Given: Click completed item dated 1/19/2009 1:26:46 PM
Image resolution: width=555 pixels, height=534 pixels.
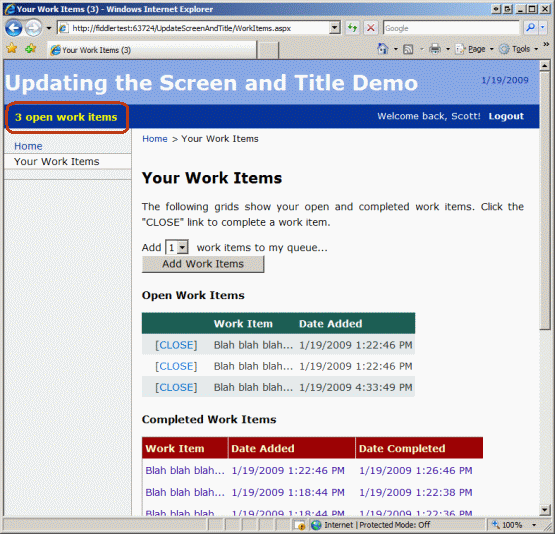Looking at the screenshot, I should coord(416,471).
